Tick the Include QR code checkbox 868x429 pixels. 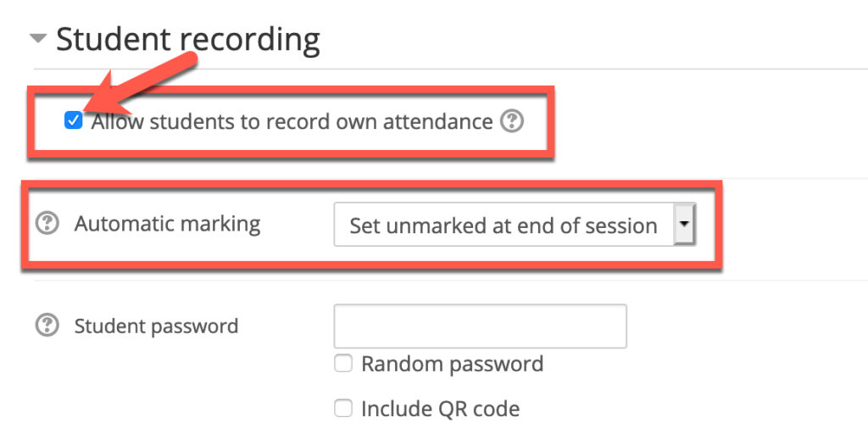pos(342,409)
